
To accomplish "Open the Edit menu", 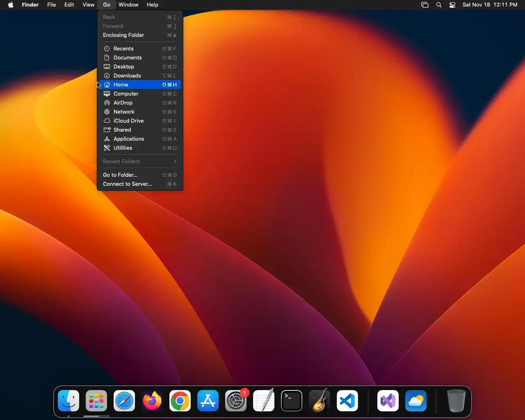I will point(69,5).
